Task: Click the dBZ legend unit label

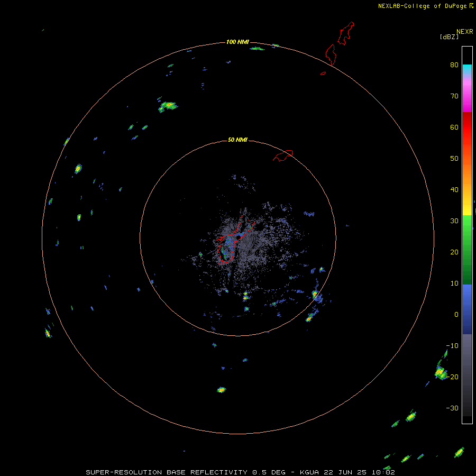Action: (449, 36)
